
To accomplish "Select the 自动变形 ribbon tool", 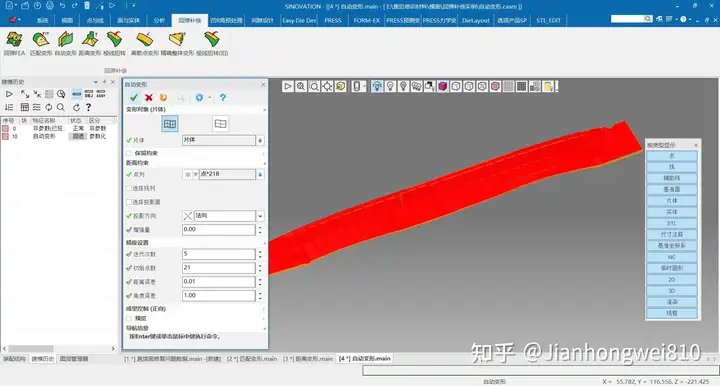I will (x=66, y=44).
